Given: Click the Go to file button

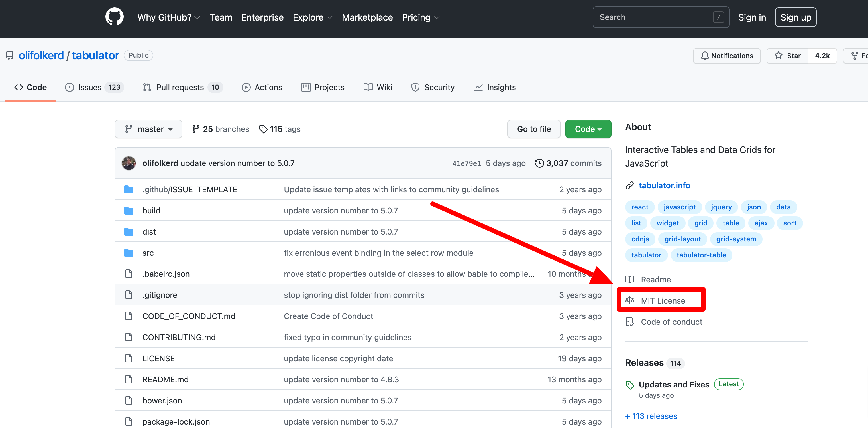Looking at the screenshot, I should pos(533,129).
